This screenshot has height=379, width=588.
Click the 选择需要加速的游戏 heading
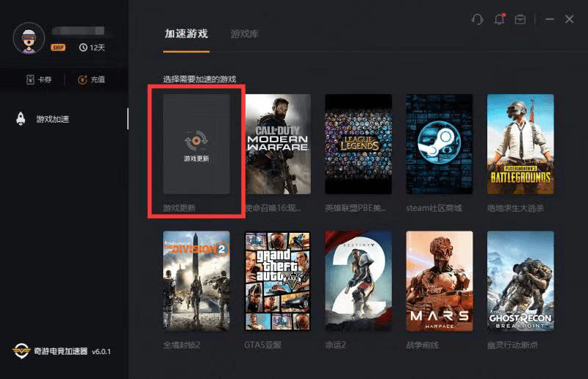coord(199,79)
